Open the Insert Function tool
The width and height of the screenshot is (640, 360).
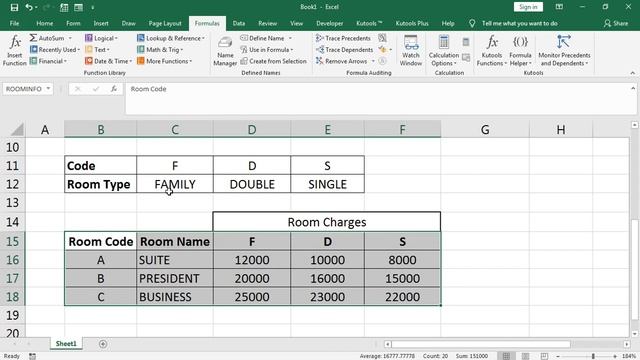pyautogui.click(x=15, y=51)
